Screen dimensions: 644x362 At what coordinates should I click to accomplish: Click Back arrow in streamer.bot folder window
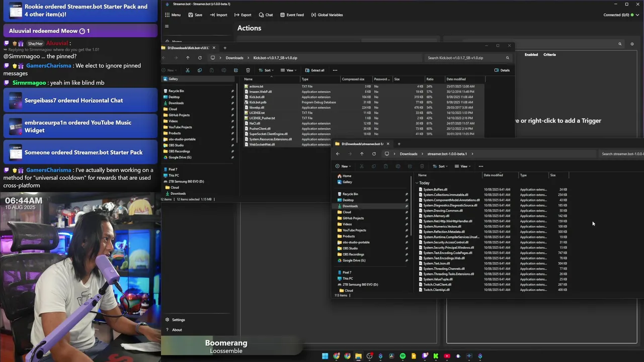coord(338,154)
